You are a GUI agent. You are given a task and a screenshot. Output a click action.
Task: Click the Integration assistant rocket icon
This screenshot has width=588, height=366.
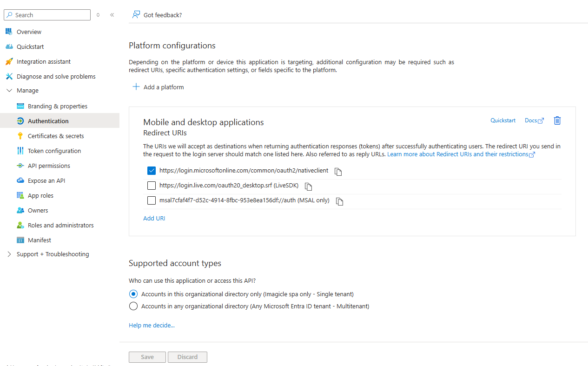pos(9,61)
